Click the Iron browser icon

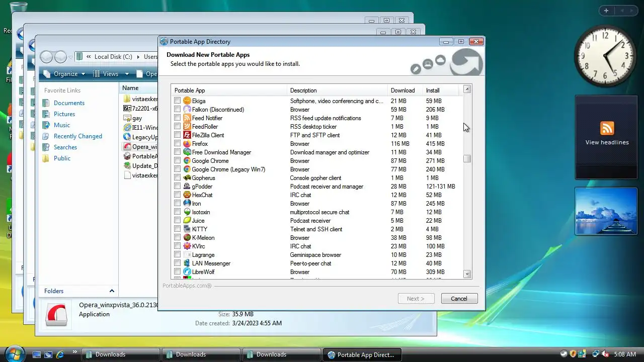coord(187,204)
